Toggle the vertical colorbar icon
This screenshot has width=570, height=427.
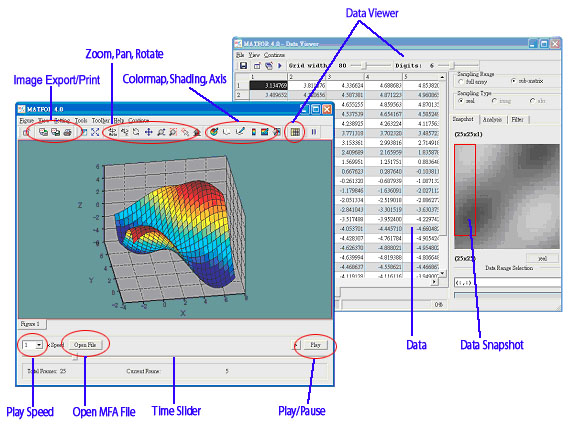[253, 132]
